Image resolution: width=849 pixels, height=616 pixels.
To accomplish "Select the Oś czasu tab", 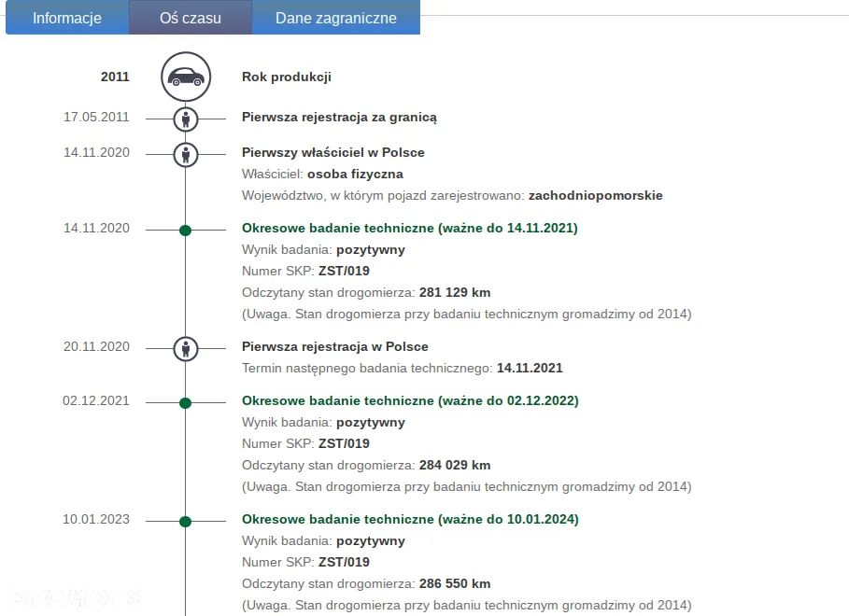I will (x=191, y=18).
